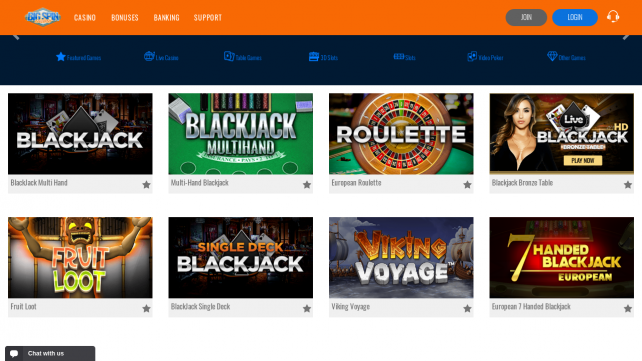The width and height of the screenshot is (642, 361).
Task: Open the Table Games category
Action: tap(242, 57)
